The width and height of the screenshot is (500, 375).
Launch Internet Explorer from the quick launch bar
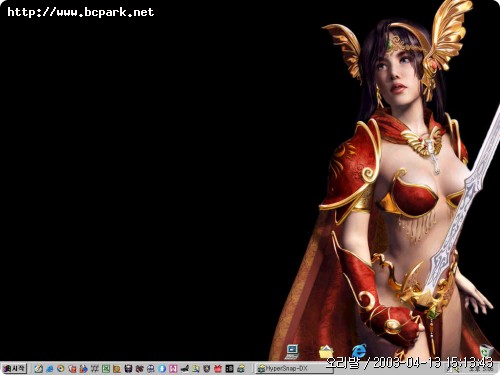pyautogui.click(x=50, y=369)
